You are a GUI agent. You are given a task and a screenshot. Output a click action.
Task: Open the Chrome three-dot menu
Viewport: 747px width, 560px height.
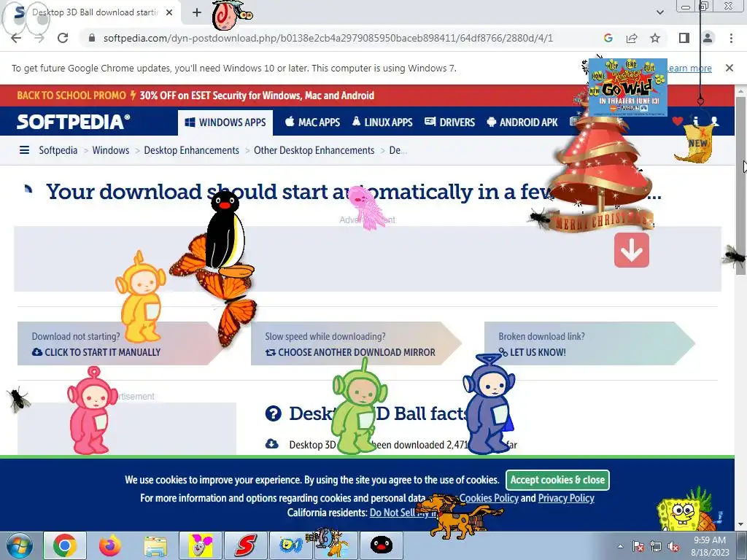pos(731,38)
